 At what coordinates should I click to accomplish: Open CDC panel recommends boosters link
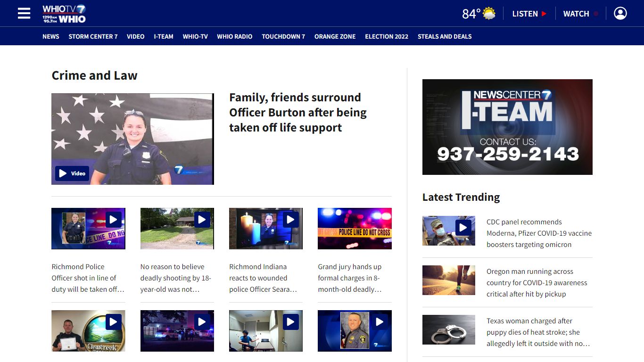pyautogui.click(x=539, y=233)
